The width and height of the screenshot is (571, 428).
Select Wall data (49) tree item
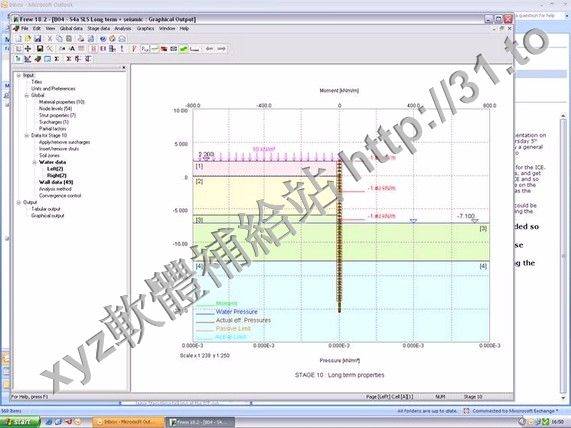(x=56, y=182)
